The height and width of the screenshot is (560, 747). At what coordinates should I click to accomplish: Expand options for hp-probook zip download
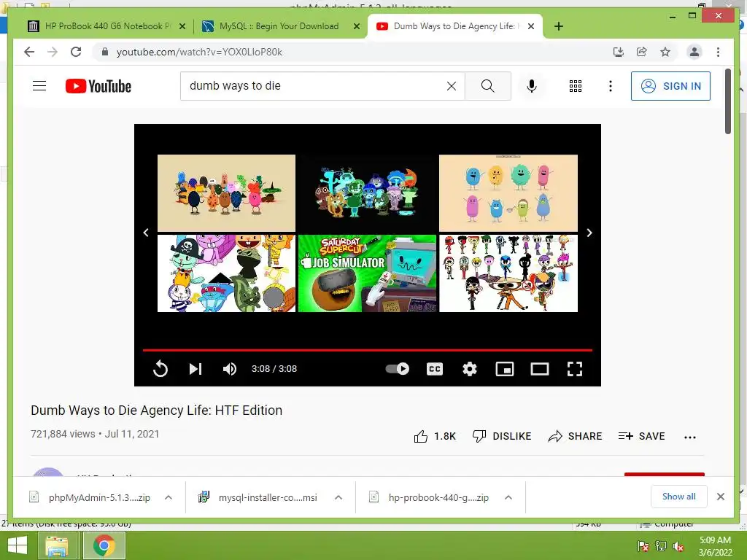click(x=508, y=497)
